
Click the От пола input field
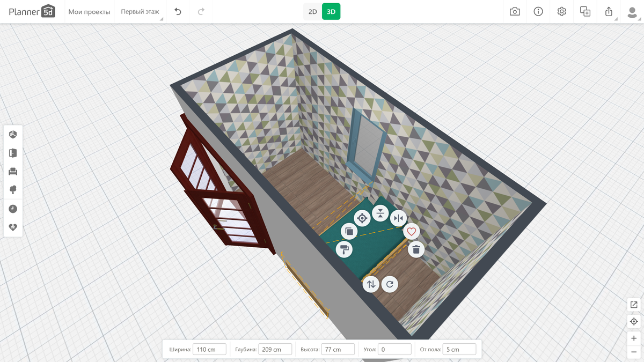click(459, 349)
